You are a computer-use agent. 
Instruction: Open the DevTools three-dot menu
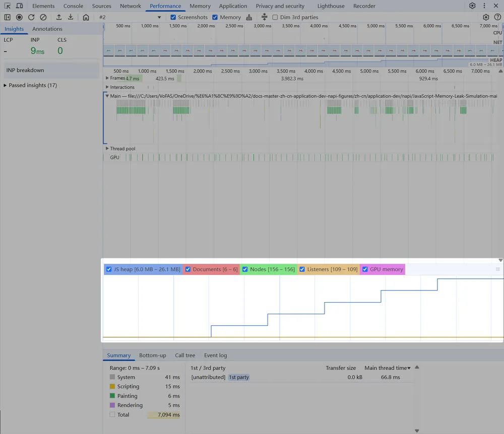click(x=484, y=6)
